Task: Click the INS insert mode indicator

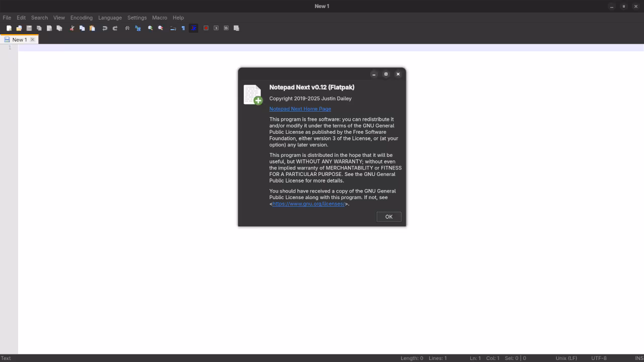Action: coord(639,358)
